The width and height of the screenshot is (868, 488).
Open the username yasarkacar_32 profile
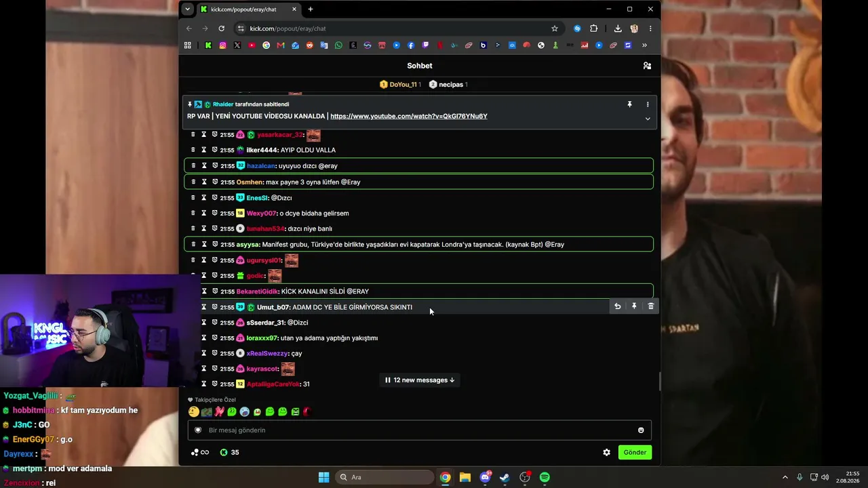pos(280,135)
